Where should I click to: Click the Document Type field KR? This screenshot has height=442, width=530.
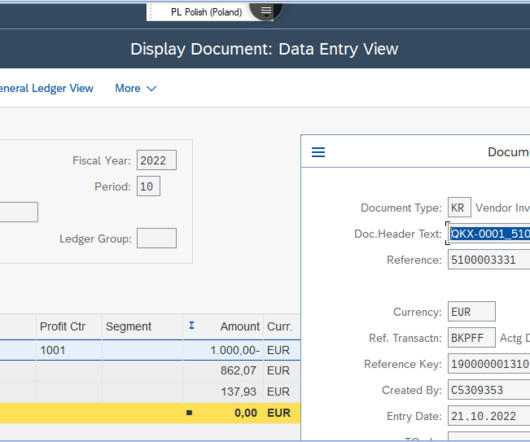pos(459,207)
